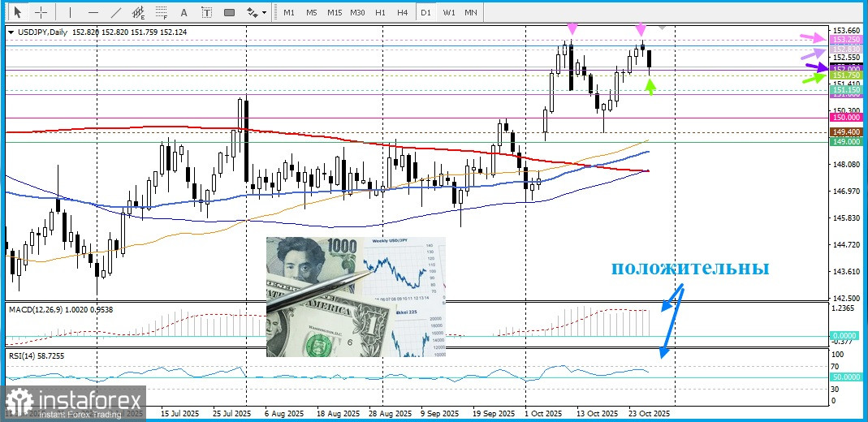Select the cursor arrow tool
This screenshot has height=422, width=868.
pyautogui.click(x=18, y=11)
